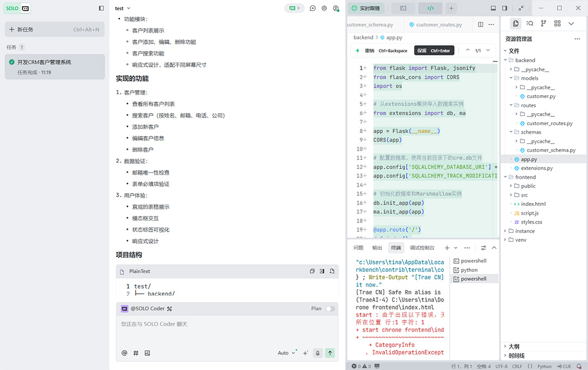This screenshot has width=588, height=370.
Task: Click the attach image icon in chat
Action: 147,353
